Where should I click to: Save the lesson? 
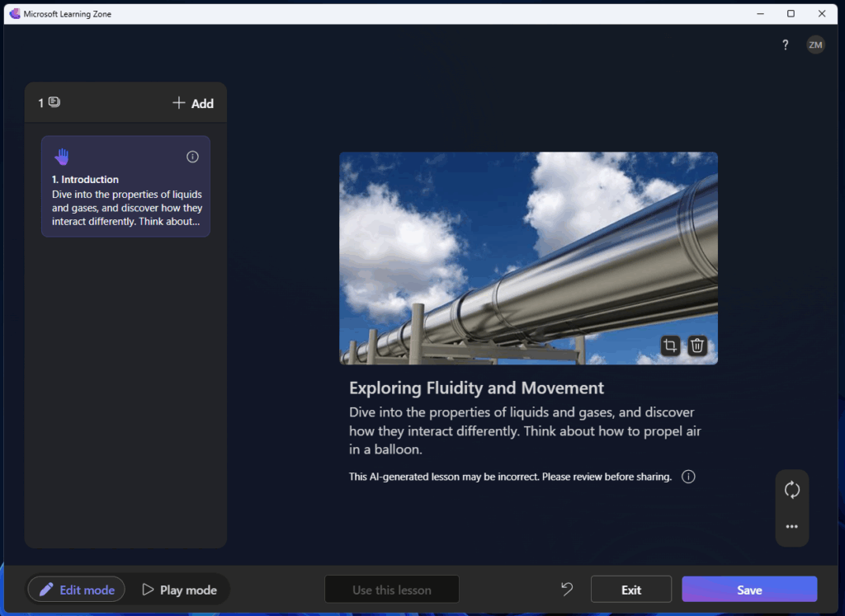[x=749, y=590]
